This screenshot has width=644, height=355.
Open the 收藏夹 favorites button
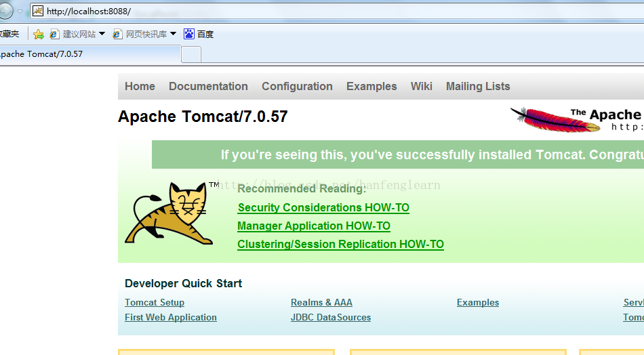(x=9, y=34)
